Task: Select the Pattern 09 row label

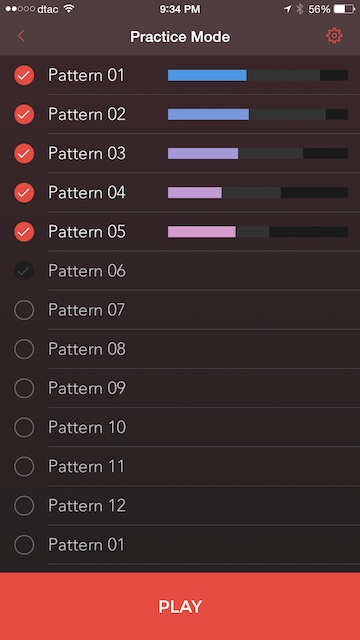Action: coord(87,388)
